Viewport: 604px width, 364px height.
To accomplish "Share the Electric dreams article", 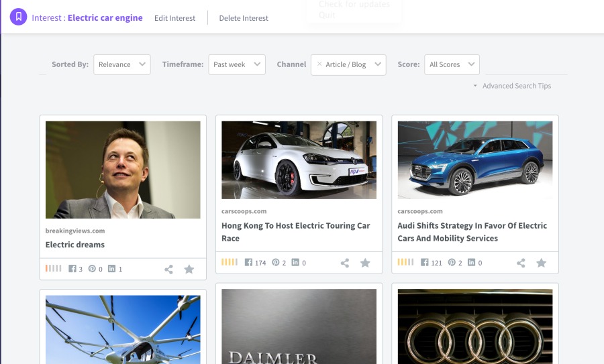I will tap(168, 269).
